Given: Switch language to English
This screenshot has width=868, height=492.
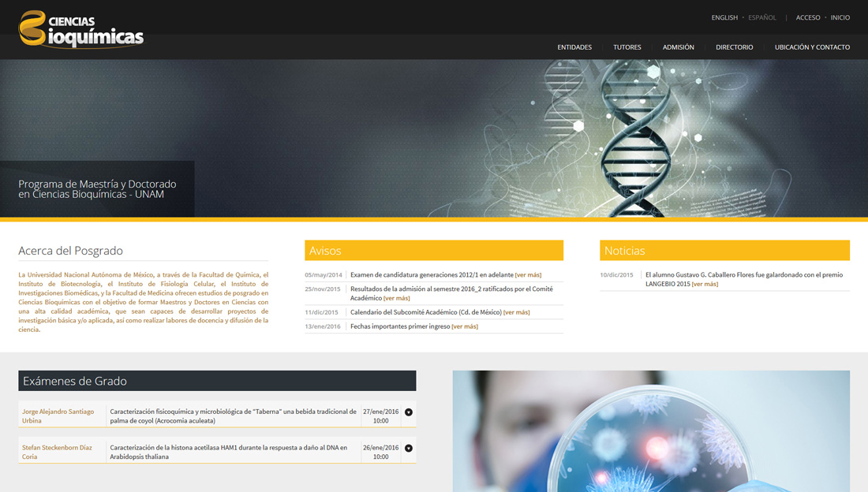Looking at the screenshot, I should [x=724, y=17].
